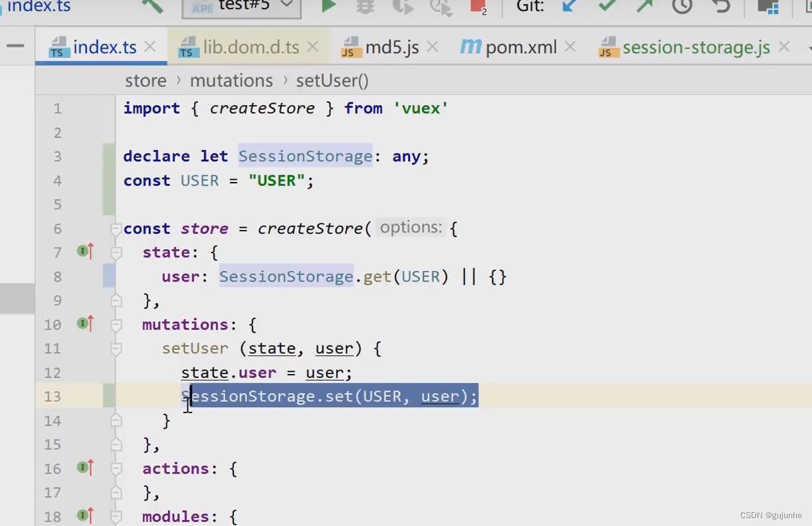Viewport: 812px width, 526px height.
Task: Fold the state block at line 7
Action: (x=116, y=253)
